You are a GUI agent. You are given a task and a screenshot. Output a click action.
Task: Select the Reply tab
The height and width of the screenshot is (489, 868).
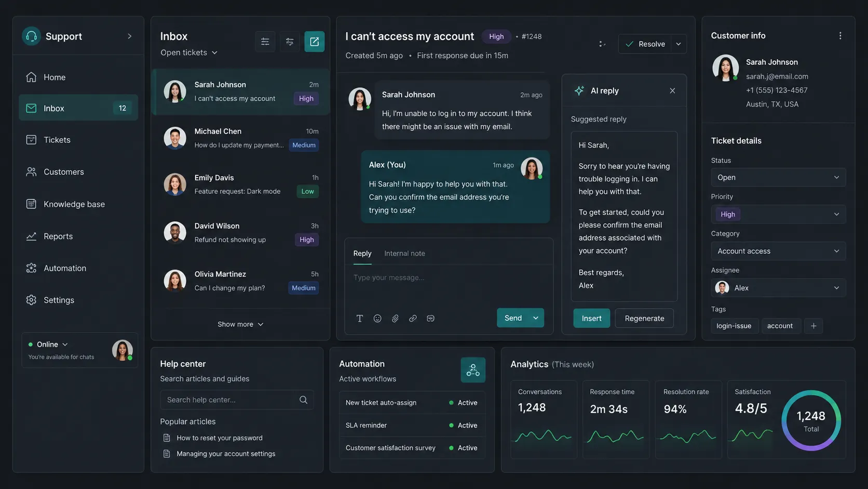(362, 254)
